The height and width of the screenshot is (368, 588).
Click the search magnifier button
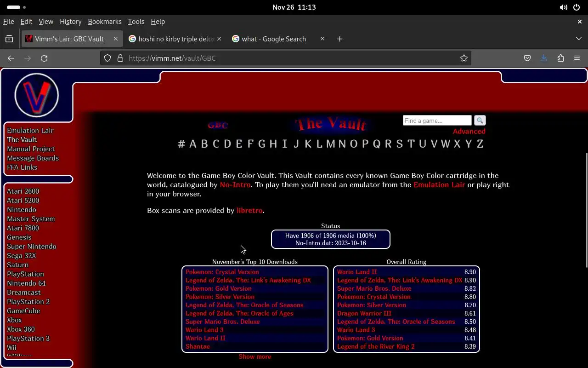click(x=480, y=121)
